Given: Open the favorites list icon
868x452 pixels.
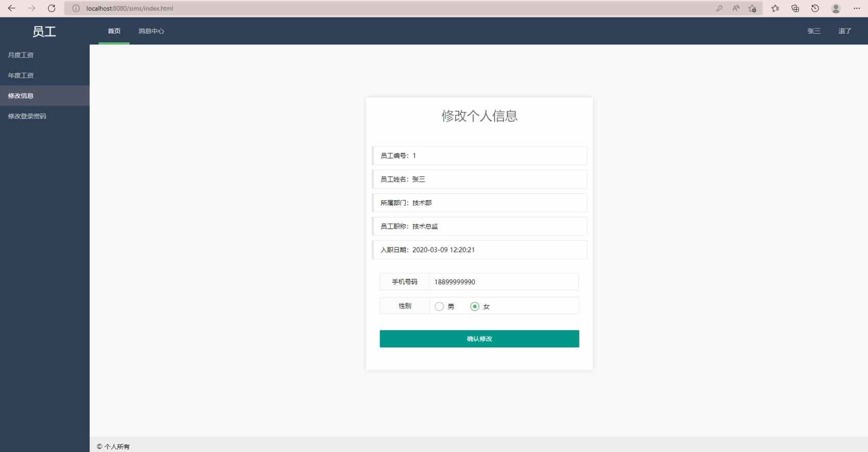Looking at the screenshot, I should click(x=775, y=8).
